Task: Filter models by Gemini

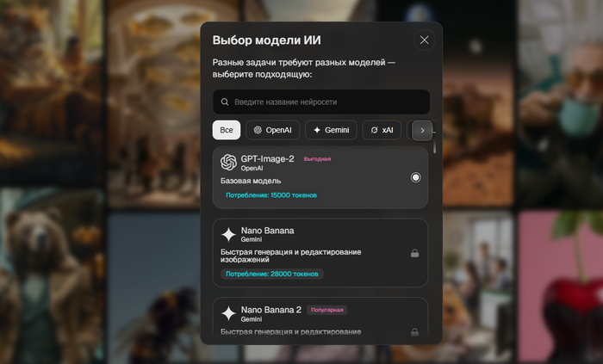Action: [331, 130]
